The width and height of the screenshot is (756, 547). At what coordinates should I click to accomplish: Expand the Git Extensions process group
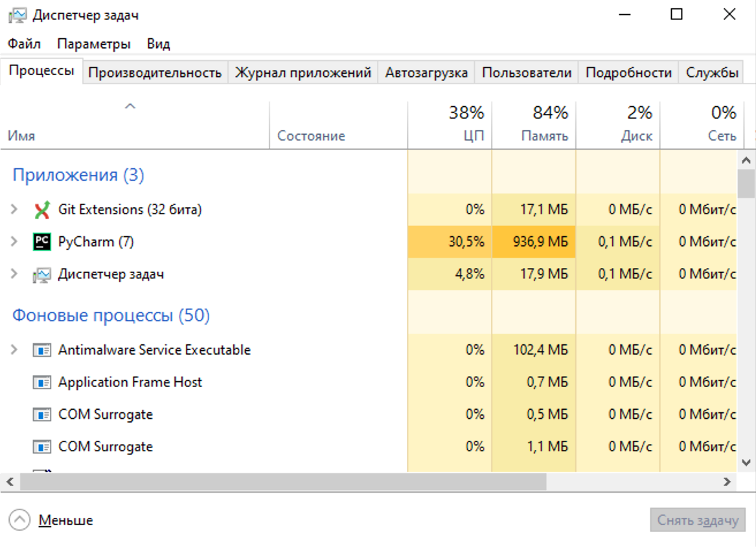pos(14,209)
